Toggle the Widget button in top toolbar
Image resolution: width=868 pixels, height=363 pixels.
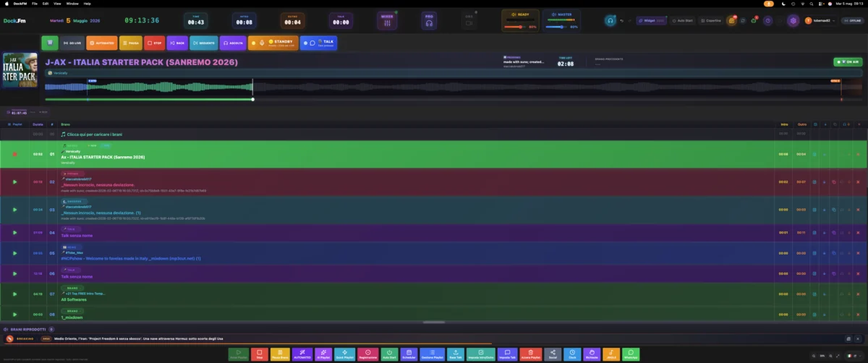click(x=652, y=20)
